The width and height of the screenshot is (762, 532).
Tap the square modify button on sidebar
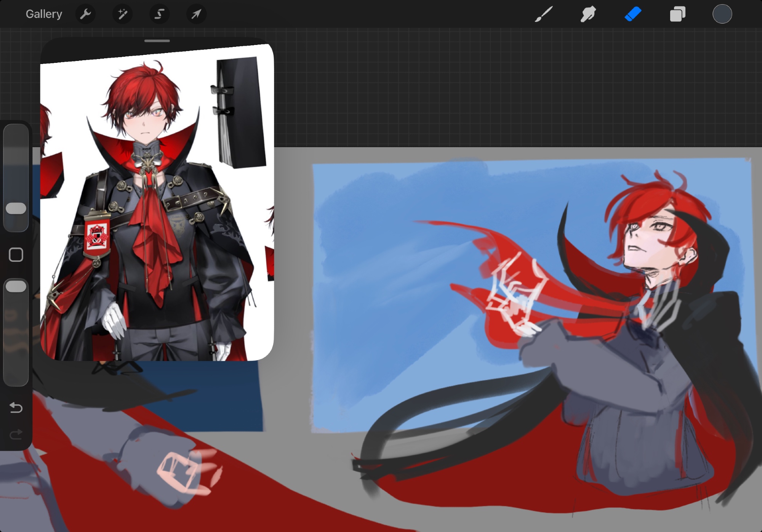(x=16, y=255)
